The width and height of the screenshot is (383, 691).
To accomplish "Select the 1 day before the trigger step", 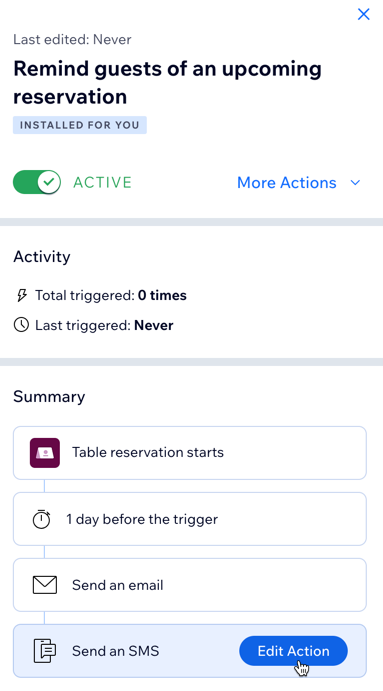I will (x=190, y=519).
